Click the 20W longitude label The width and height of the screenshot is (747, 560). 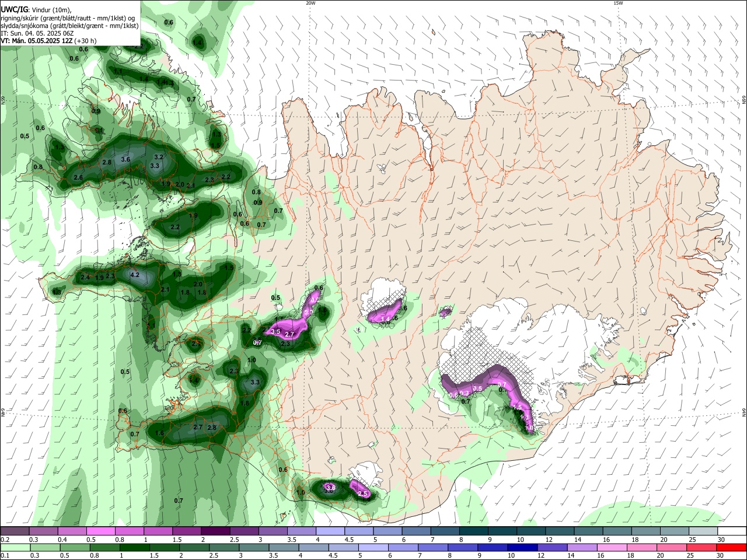(x=310, y=3)
